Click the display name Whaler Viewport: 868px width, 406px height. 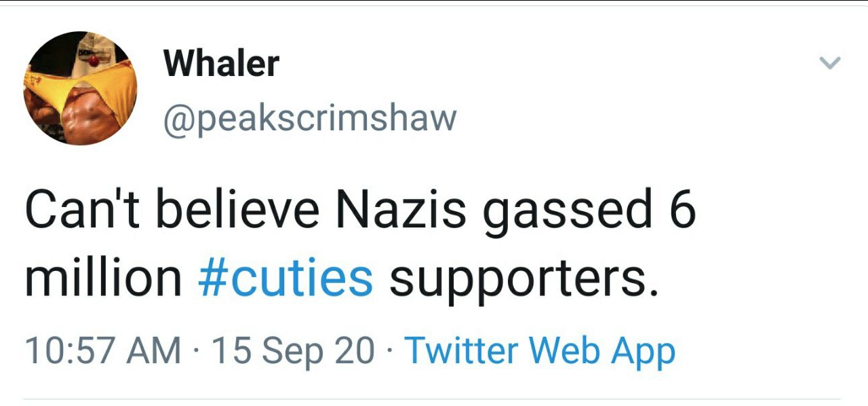coord(221,64)
